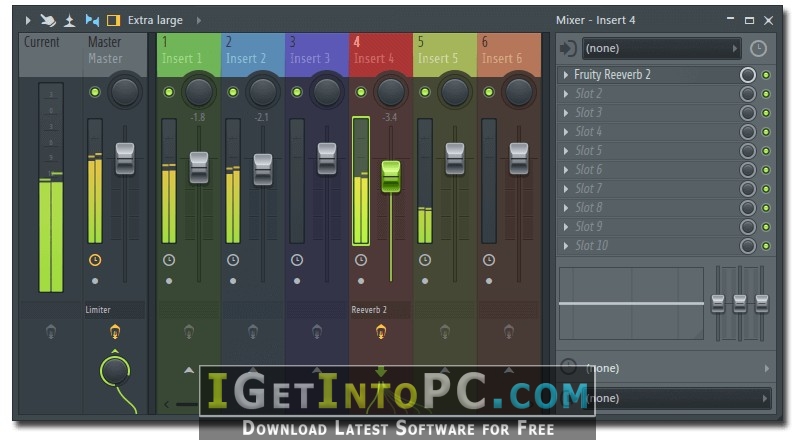Click the Master stereo separation knob
Viewport: 795px width, 440px height.
pos(115,371)
